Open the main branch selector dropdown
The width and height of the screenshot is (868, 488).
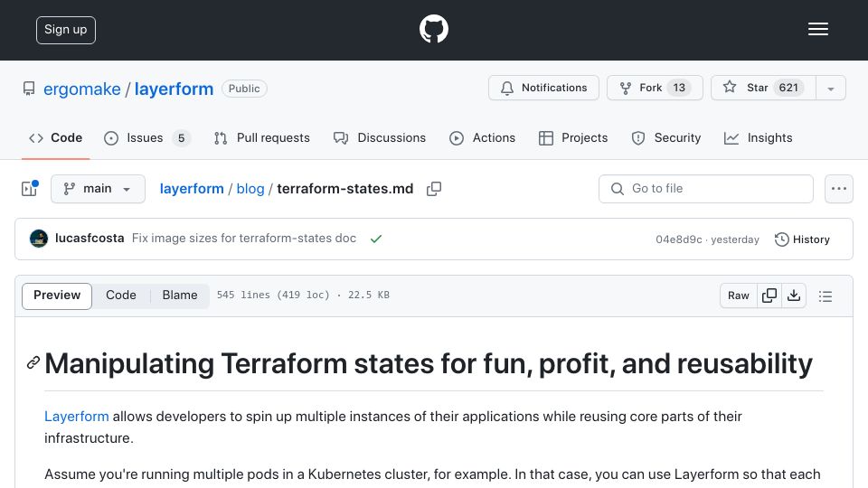[x=98, y=189]
